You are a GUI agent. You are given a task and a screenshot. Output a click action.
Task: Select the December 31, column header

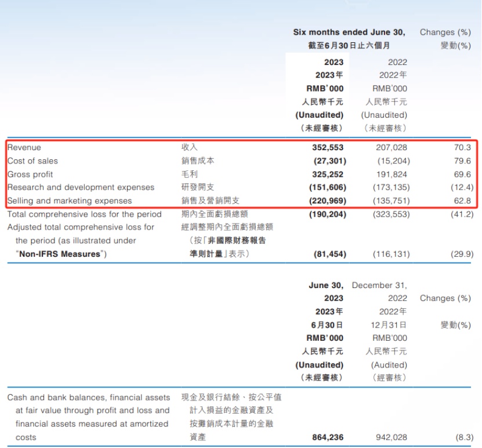[x=379, y=285]
